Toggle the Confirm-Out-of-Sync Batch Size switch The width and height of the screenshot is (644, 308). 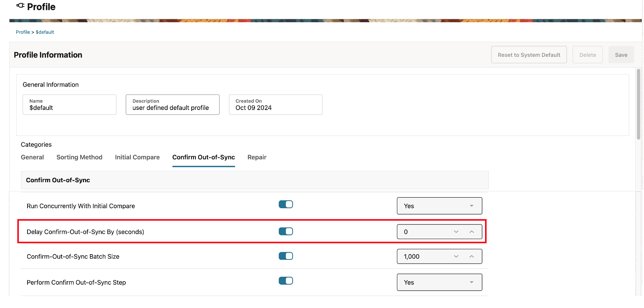(286, 256)
